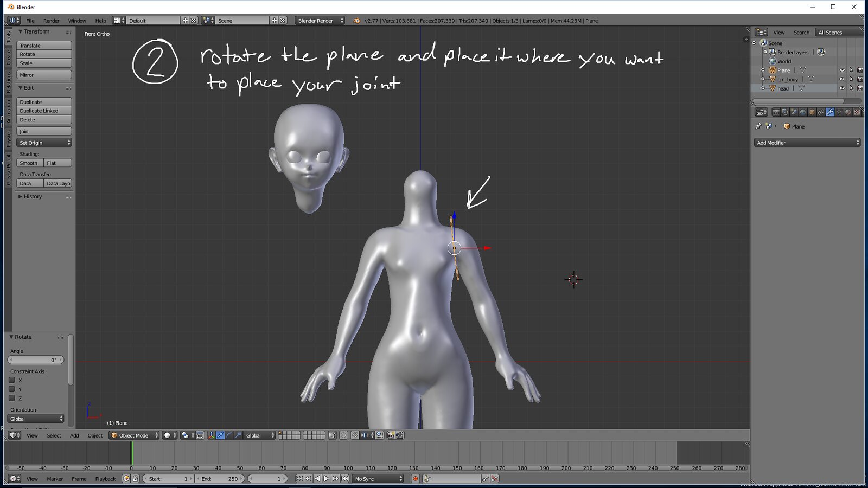Click the pin icon in properties header

coord(758,126)
